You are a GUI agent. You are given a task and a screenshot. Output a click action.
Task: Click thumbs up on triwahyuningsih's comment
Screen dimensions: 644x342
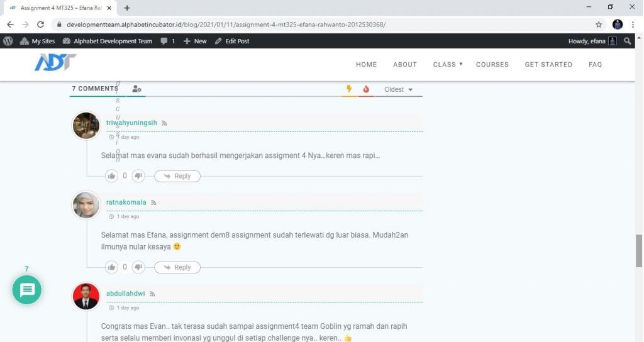pos(112,176)
